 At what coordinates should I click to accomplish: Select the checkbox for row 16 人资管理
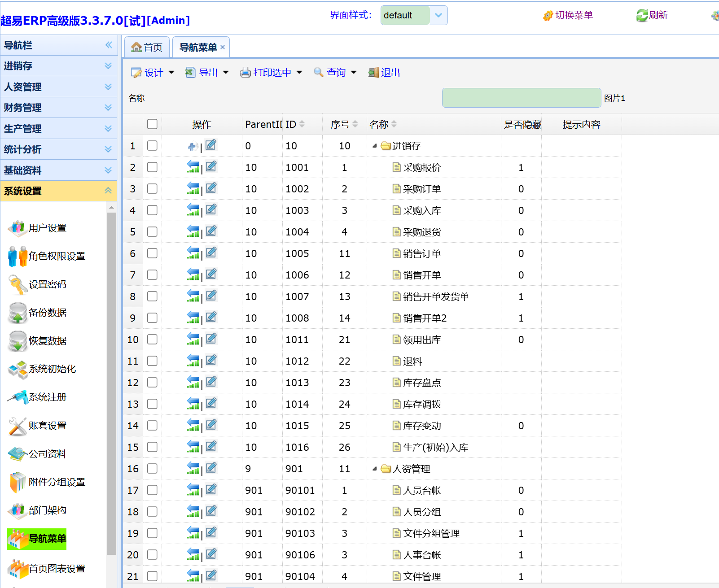coord(152,469)
